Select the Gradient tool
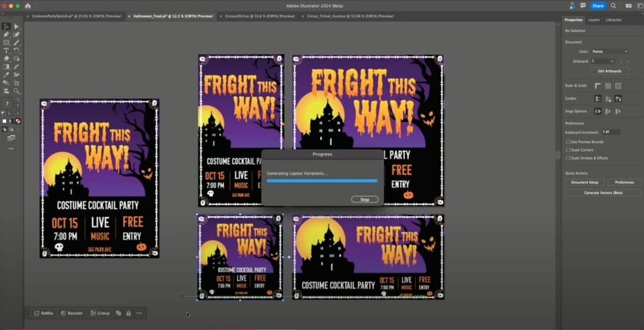The height and width of the screenshot is (330, 644). point(6,67)
